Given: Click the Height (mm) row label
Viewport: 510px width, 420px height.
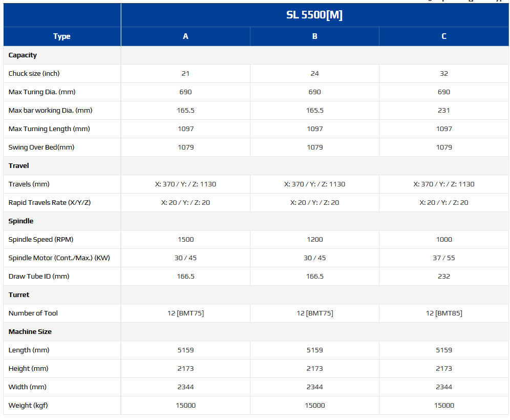Looking at the screenshot, I should (x=28, y=369).
